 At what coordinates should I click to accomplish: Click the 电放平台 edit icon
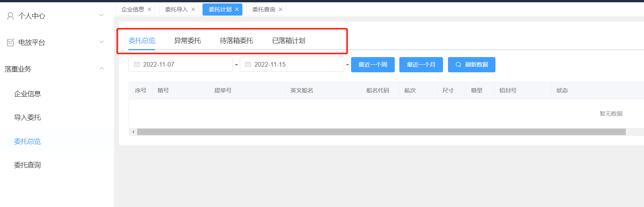coord(11,42)
